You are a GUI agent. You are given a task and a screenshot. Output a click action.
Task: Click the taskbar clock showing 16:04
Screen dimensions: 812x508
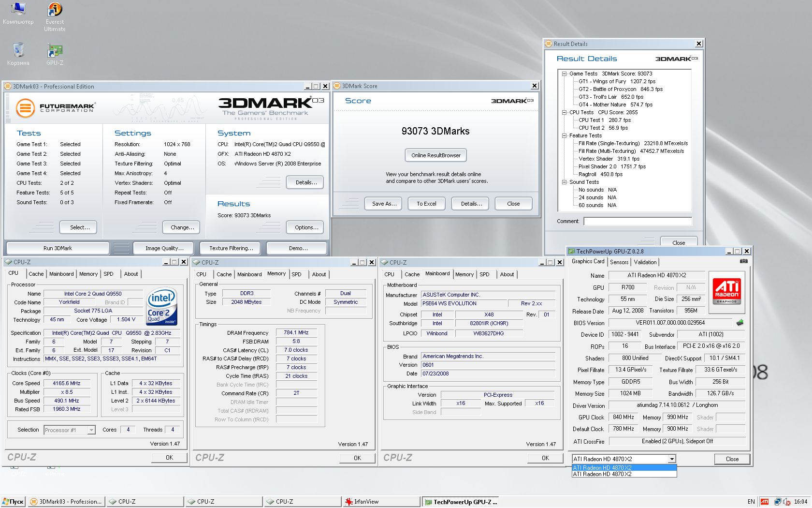click(800, 502)
